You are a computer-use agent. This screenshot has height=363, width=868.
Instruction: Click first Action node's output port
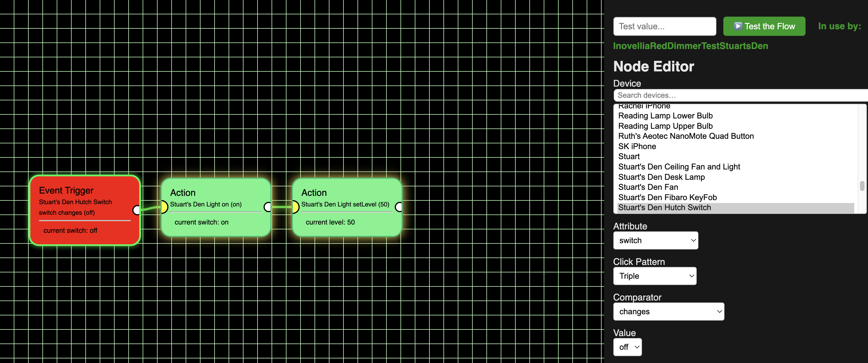[x=268, y=207]
